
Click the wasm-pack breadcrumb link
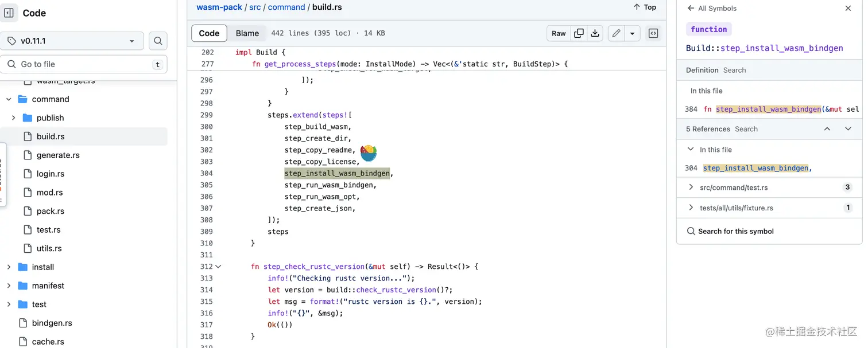[x=219, y=7]
